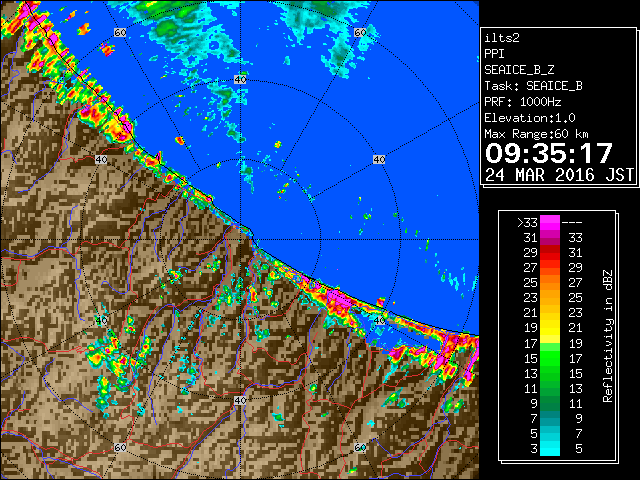Viewport: 640px width, 480px height.
Task: Click the 40 km range label on land, west-northwest
Action: (101, 160)
